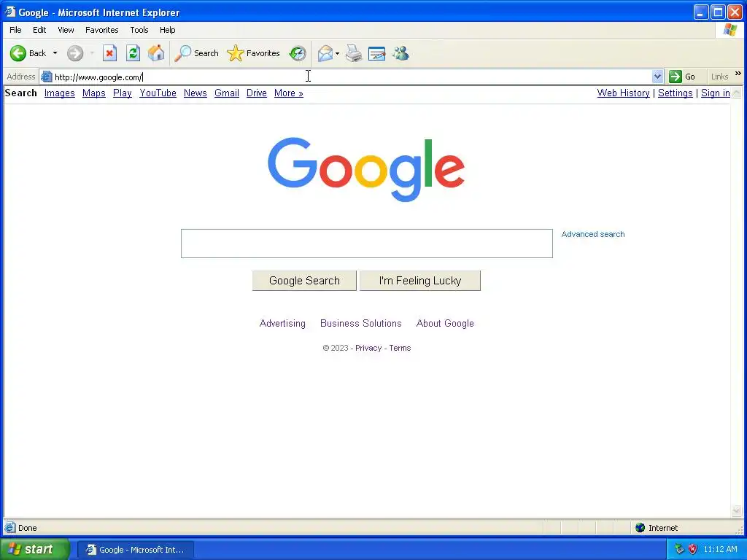Image resolution: width=747 pixels, height=560 pixels.
Task: Open Favorites pane star icon
Action: [x=235, y=53]
